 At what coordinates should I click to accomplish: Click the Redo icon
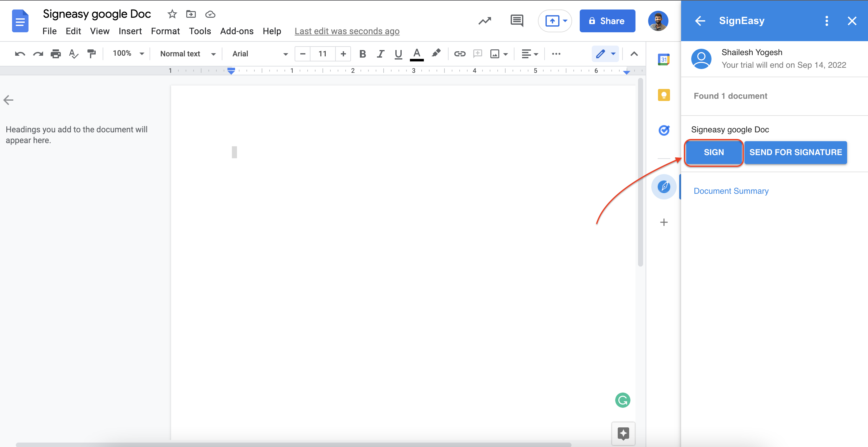[38, 54]
